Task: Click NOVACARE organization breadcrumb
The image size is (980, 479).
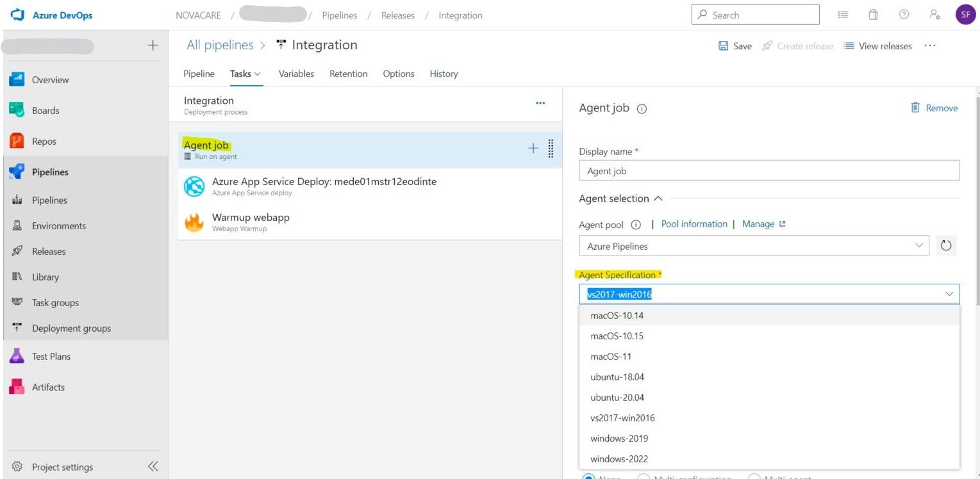Action: tap(197, 15)
